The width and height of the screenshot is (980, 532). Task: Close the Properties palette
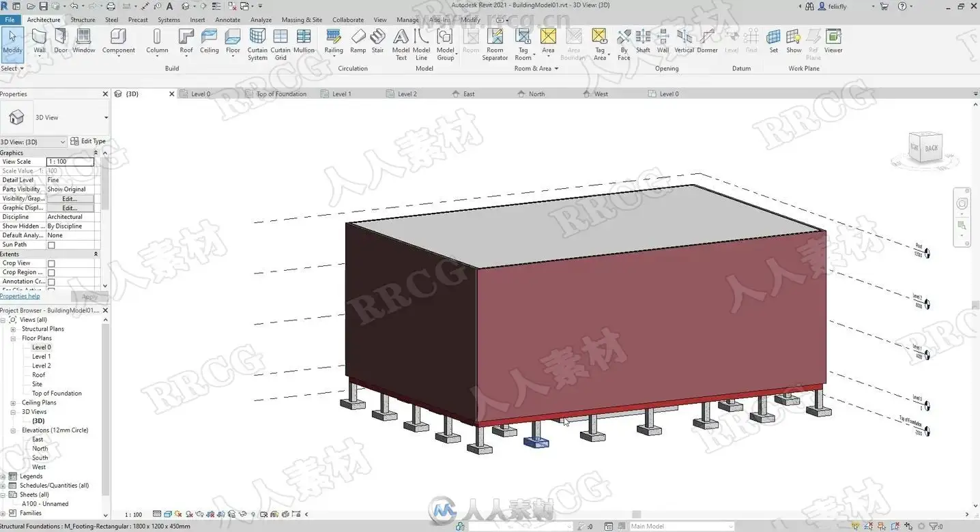(x=105, y=94)
